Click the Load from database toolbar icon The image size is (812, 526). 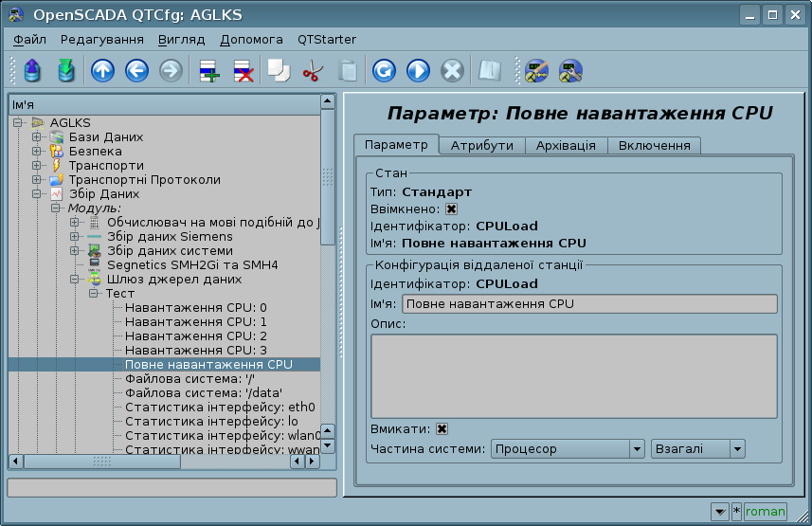coord(32,70)
